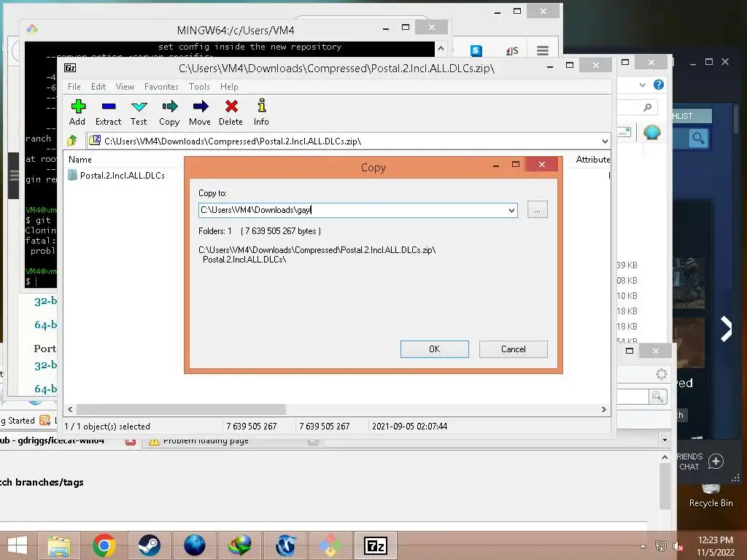Open the Steam Friends chat plus icon
Viewport: 747px width, 560px height.
click(x=716, y=461)
